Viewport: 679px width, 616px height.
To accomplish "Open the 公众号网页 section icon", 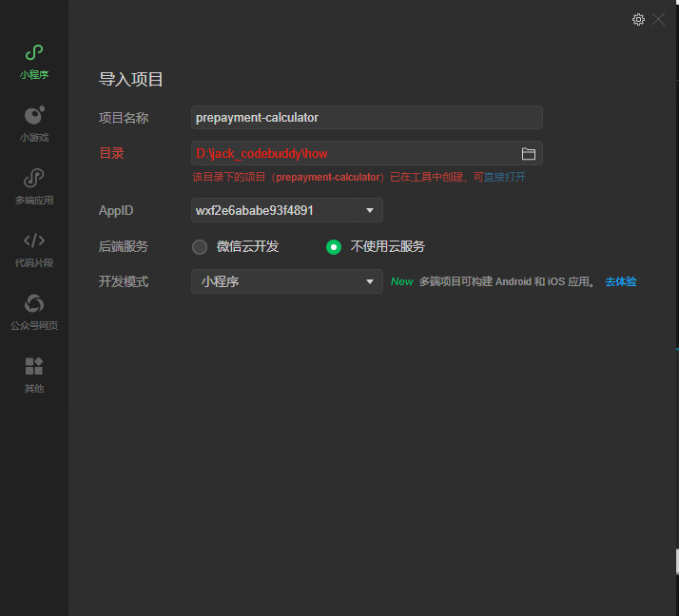I will [34, 303].
